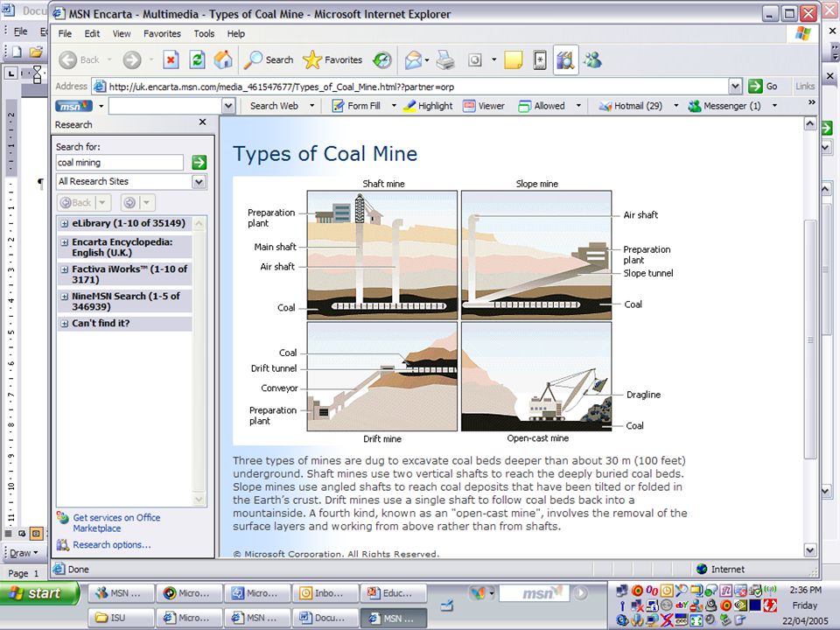Open the Form Fill tool
Viewport: 840px width, 630px height.
(x=356, y=106)
